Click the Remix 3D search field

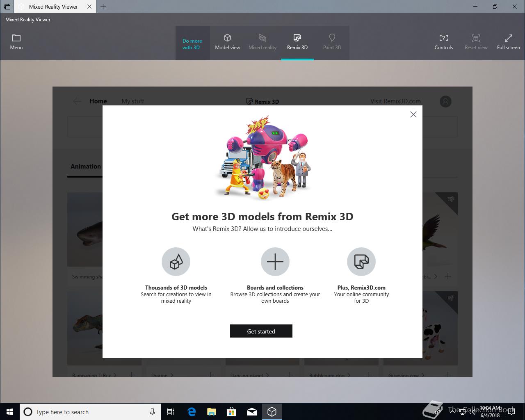pyautogui.click(x=262, y=126)
